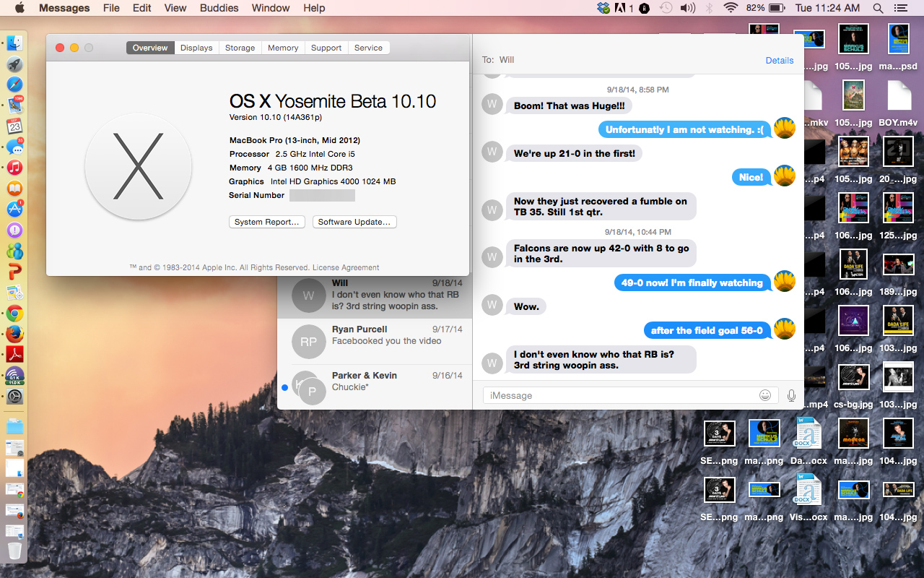The height and width of the screenshot is (578, 924).
Task: Switch to the Storage tab
Action: tap(240, 48)
